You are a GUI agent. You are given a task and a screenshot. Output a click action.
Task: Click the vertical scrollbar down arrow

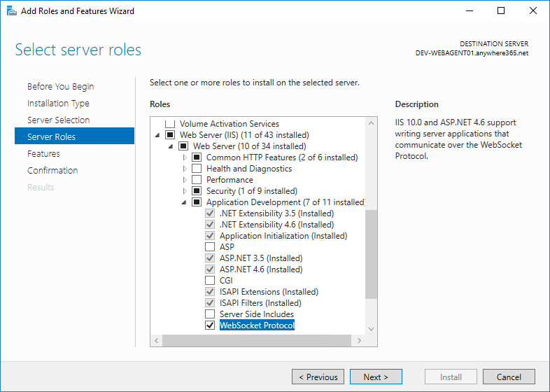(371, 329)
